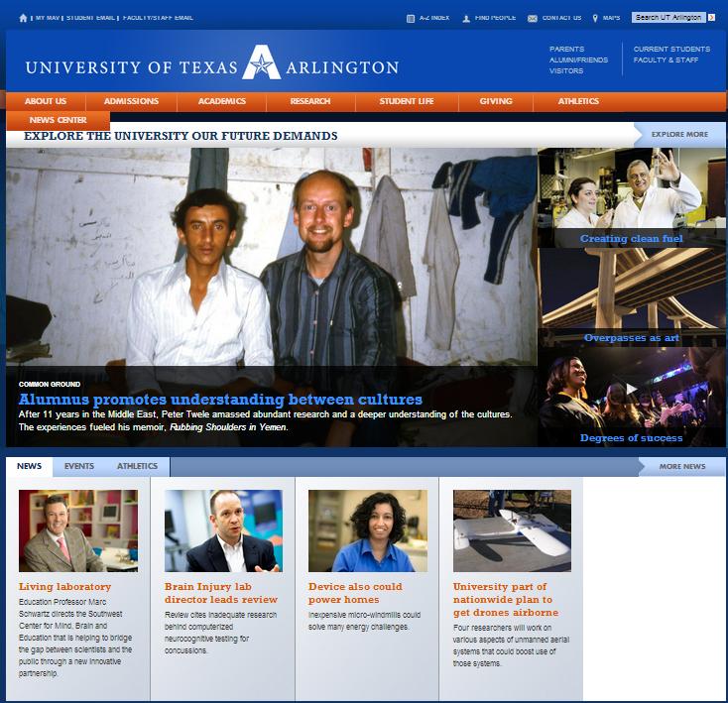Screen dimensions: 728x703
Task: Open the Brain Injury lab director photo
Action: tap(223, 530)
